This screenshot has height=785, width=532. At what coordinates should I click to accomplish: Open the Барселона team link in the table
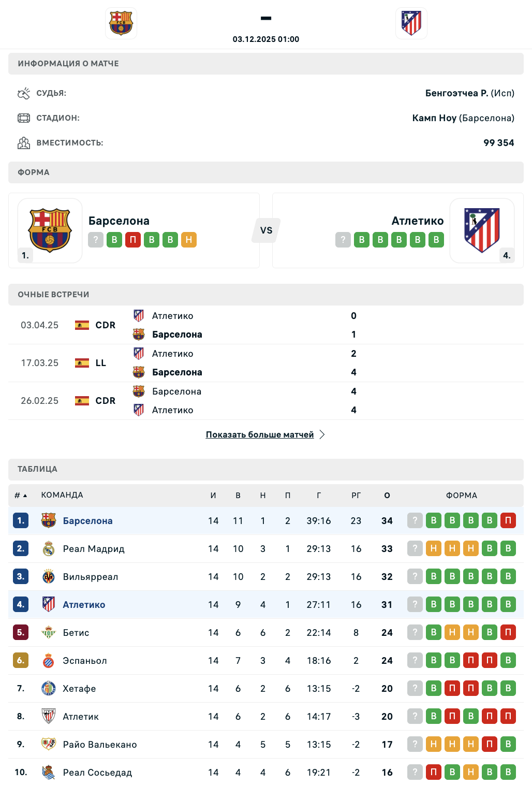(87, 521)
